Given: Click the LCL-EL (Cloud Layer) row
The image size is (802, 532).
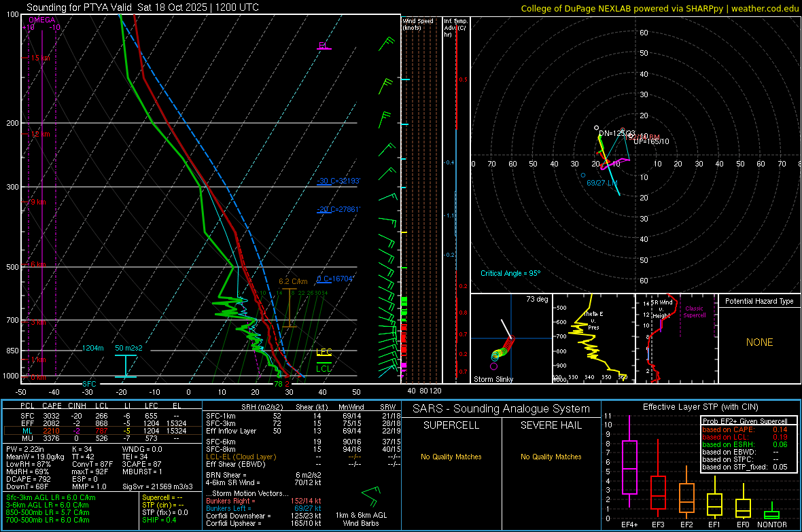Looking at the screenshot, I should coord(303,457).
